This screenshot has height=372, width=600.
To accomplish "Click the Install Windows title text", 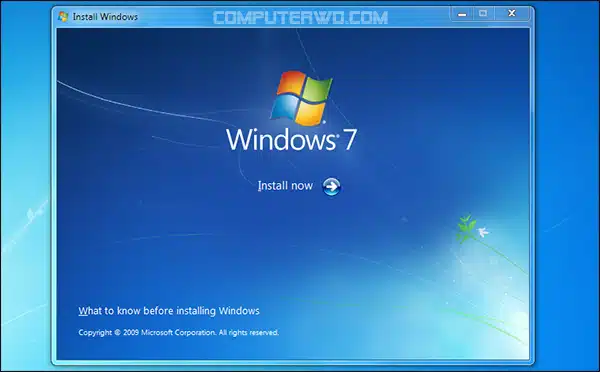I will [x=105, y=17].
